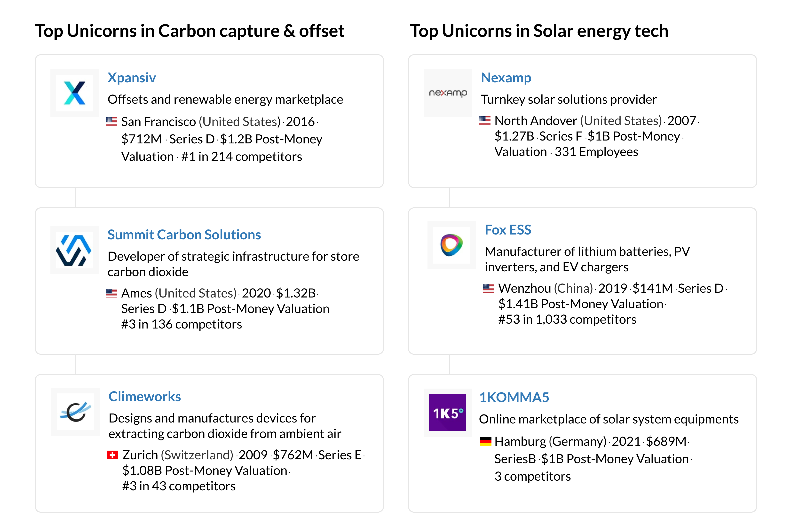The height and width of the screenshot is (532, 791).
Task: Click the Nexamp logo thumbnail
Action: coord(448,93)
